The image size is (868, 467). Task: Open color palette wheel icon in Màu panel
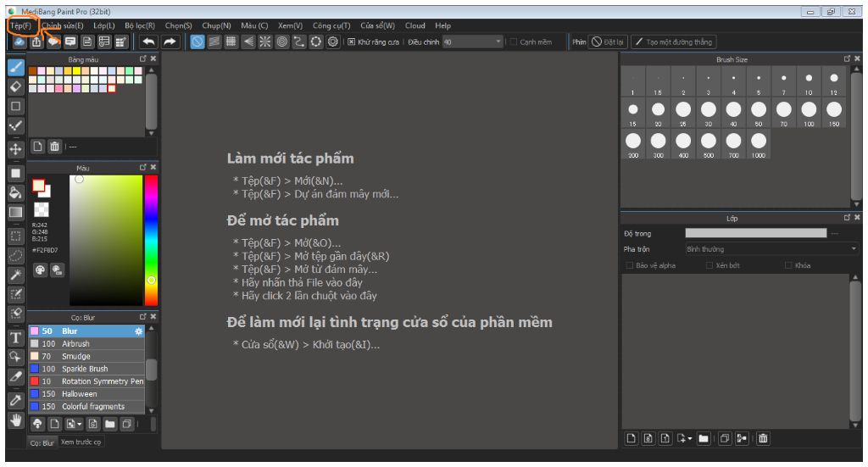coord(40,270)
